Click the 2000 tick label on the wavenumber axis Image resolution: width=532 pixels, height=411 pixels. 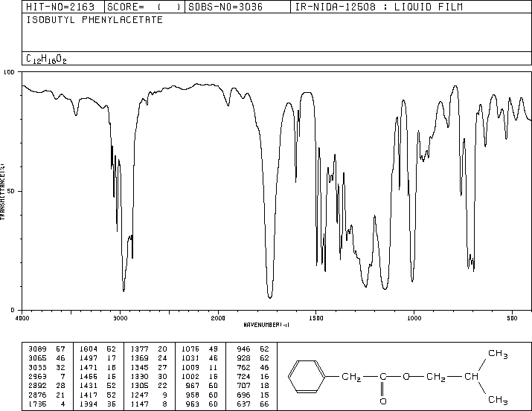tap(218, 318)
